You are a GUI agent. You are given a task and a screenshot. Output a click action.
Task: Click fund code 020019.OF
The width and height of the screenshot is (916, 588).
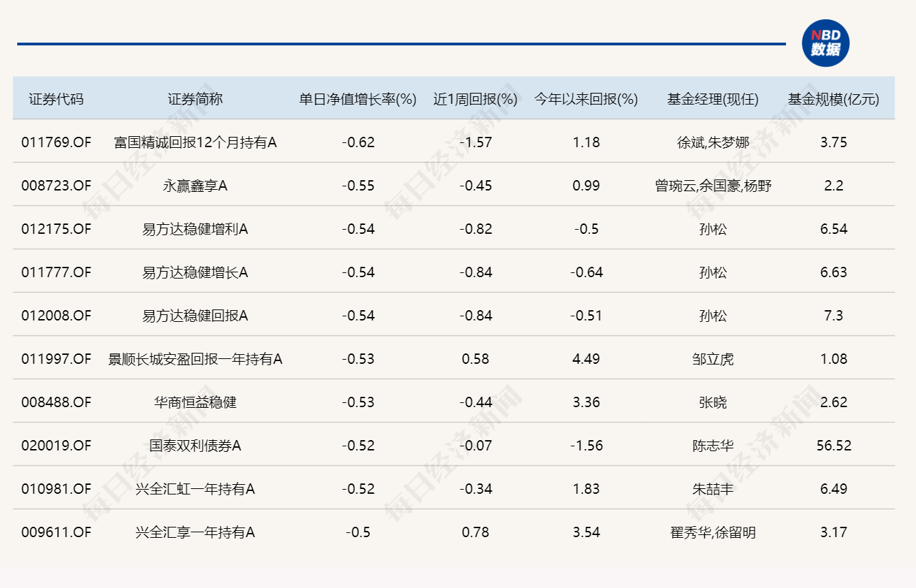55,446
